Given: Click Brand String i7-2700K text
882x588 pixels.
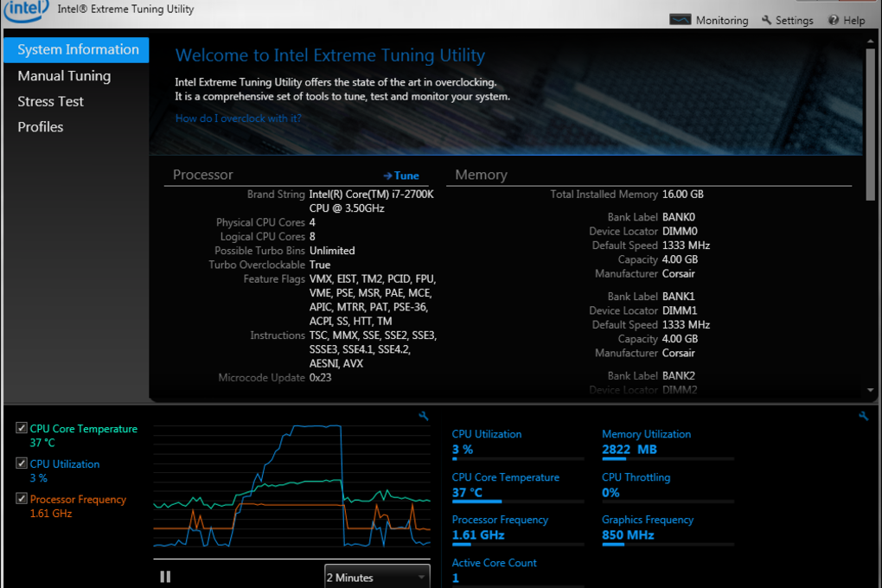Looking at the screenshot, I should coord(371,201).
